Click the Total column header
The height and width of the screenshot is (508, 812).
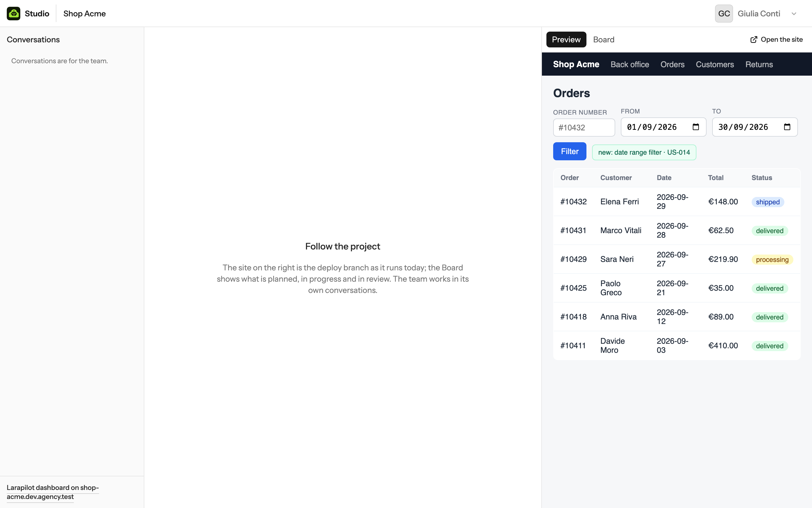point(715,178)
